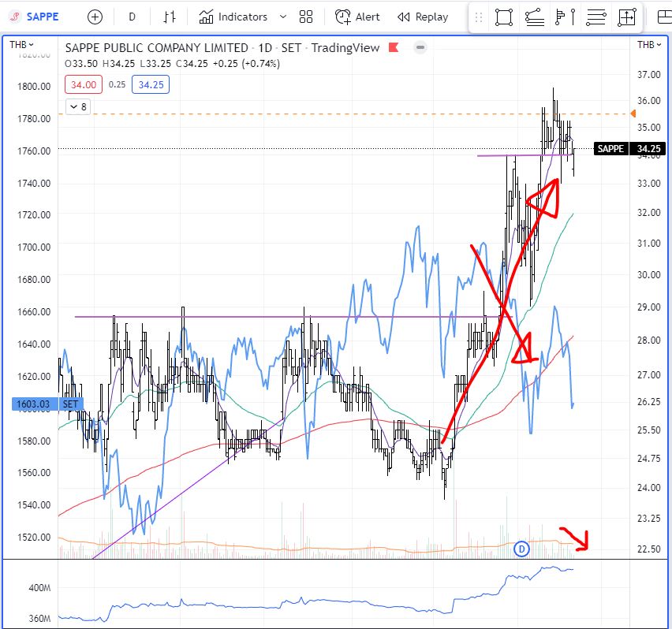Collapse the legend using the grey pill button

pos(420,47)
